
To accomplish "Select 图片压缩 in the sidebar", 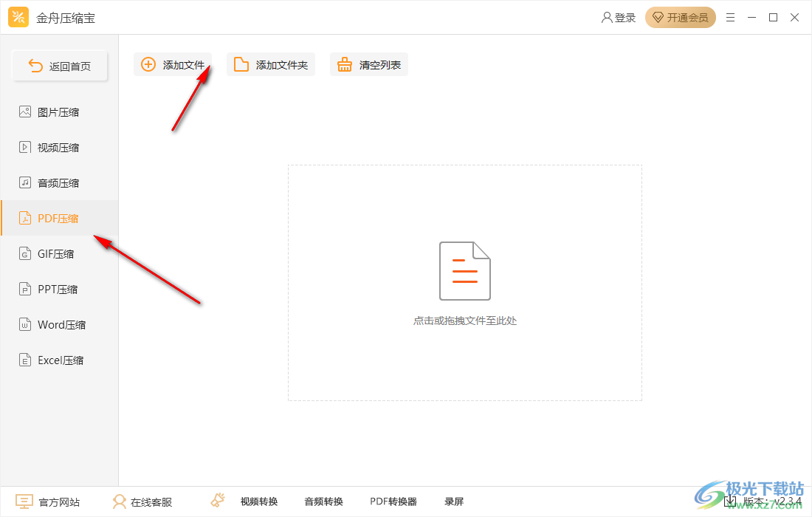I will (x=59, y=112).
